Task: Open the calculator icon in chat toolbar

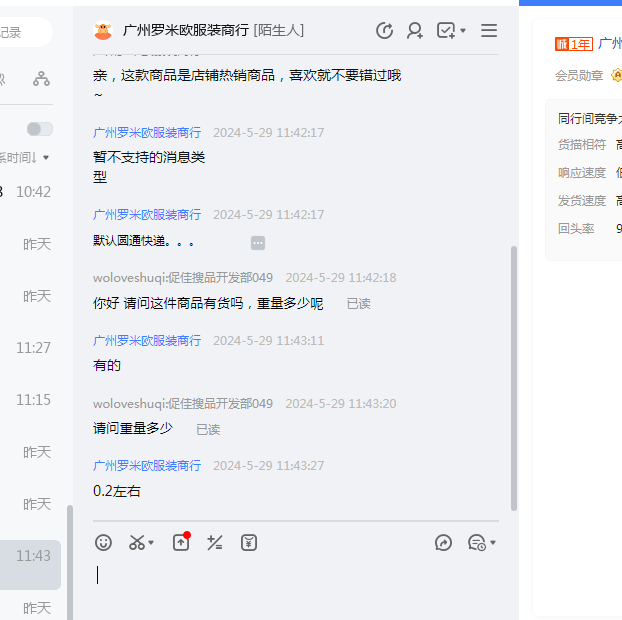Action: 214,543
